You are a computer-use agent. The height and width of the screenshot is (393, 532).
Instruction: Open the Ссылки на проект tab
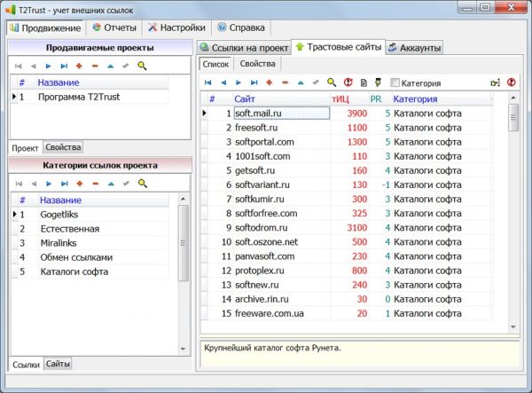point(244,47)
